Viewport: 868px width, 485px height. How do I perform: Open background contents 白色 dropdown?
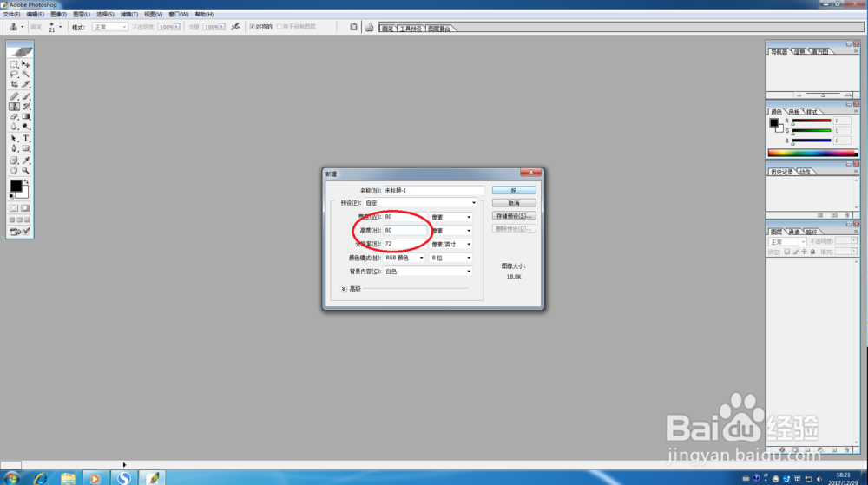click(428, 272)
